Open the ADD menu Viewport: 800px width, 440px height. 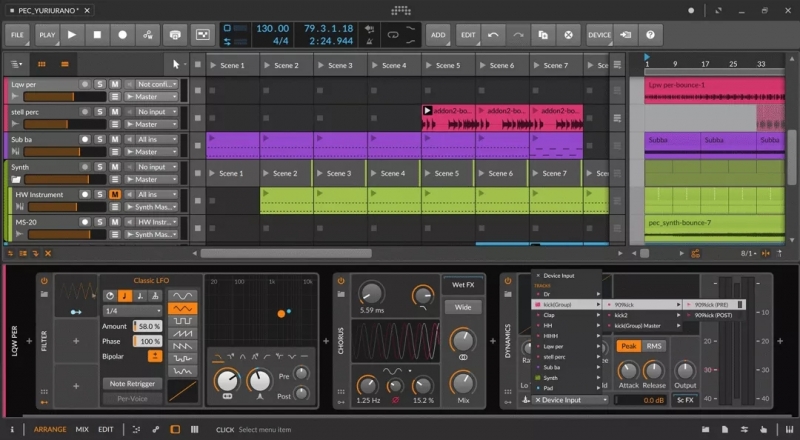438,35
